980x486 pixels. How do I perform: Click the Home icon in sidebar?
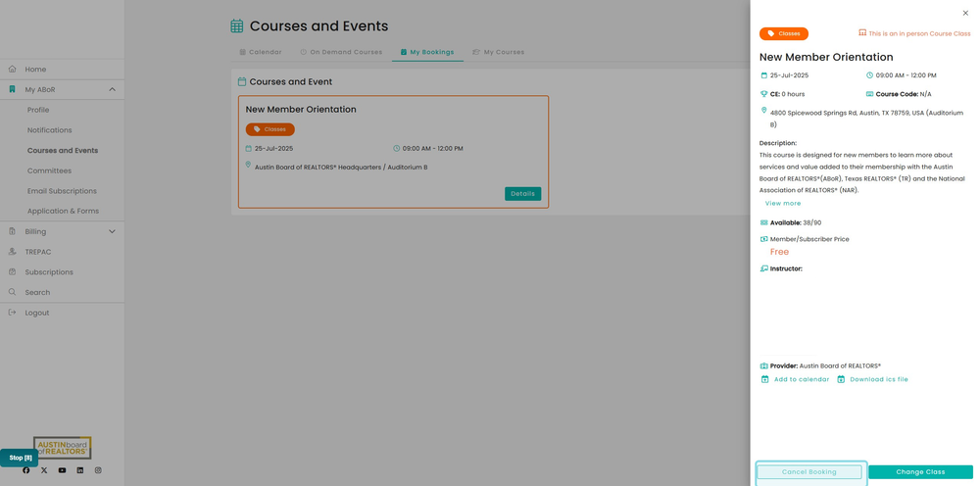click(x=12, y=69)
